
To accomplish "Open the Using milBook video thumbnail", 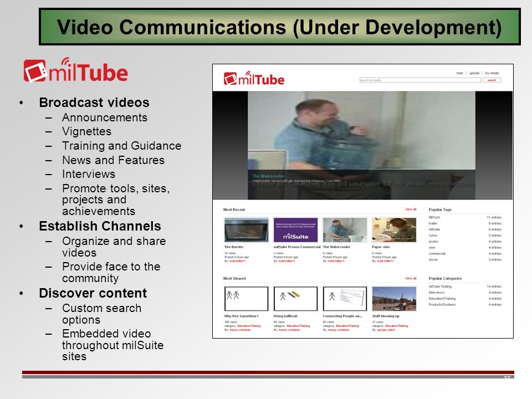I will 295,299.
